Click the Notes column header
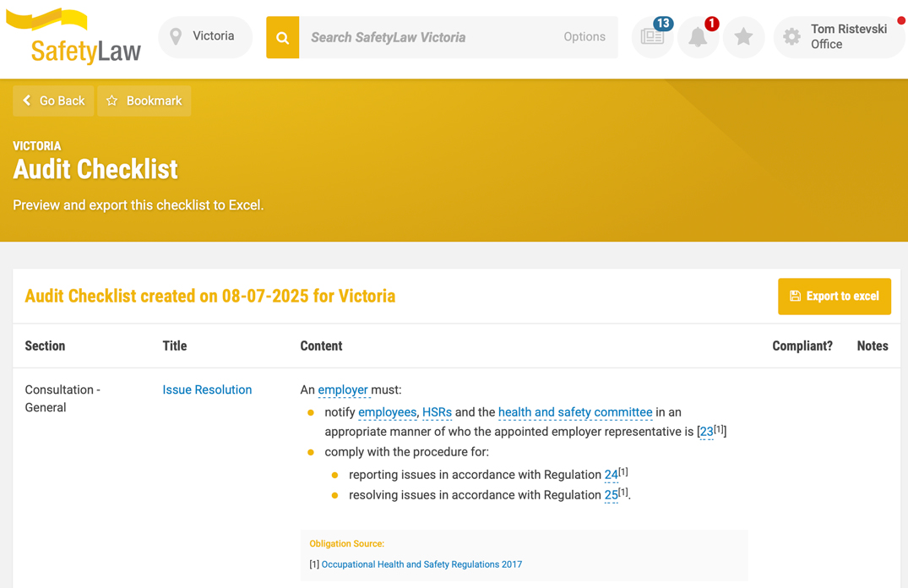Image resolution: width=908 pixels, height=588 pixels. (873, 346)
